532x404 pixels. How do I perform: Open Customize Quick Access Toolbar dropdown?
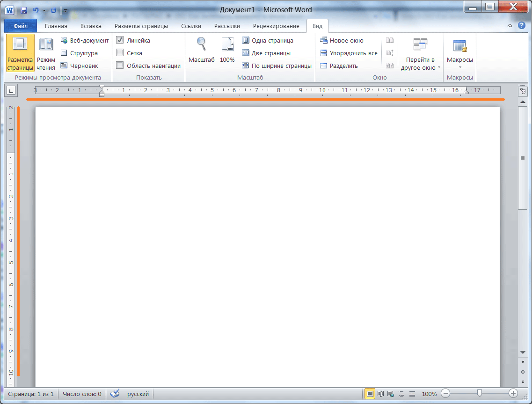click(66, 11)
